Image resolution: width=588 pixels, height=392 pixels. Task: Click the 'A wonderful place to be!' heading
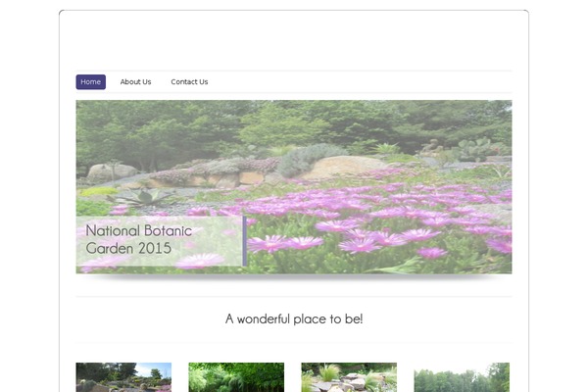[294, 318]
